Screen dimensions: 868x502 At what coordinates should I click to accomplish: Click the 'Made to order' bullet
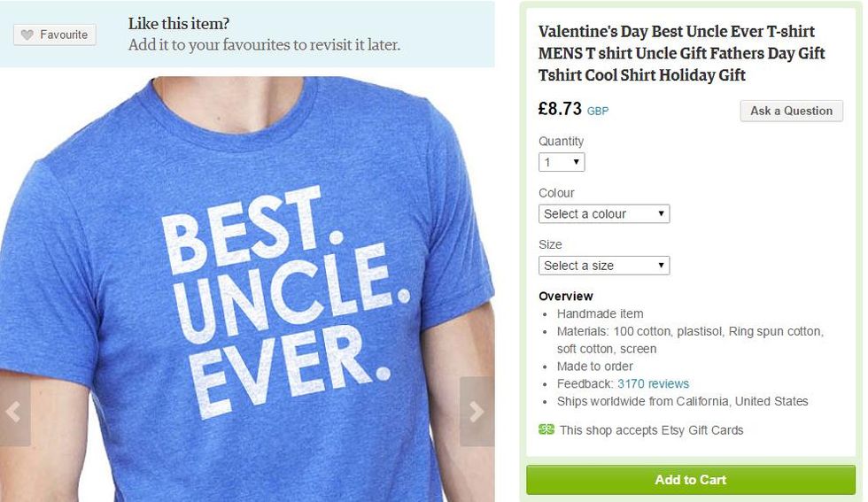click(594, 366)
